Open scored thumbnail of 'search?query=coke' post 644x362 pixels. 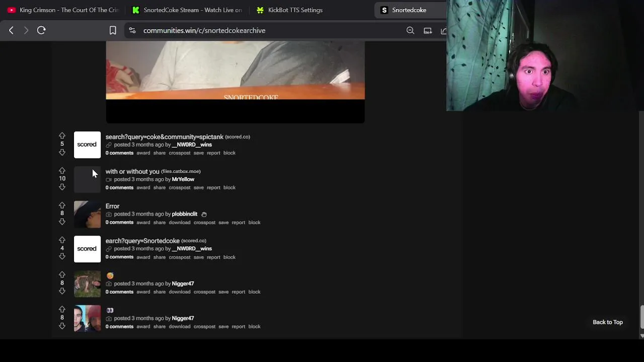87,145
